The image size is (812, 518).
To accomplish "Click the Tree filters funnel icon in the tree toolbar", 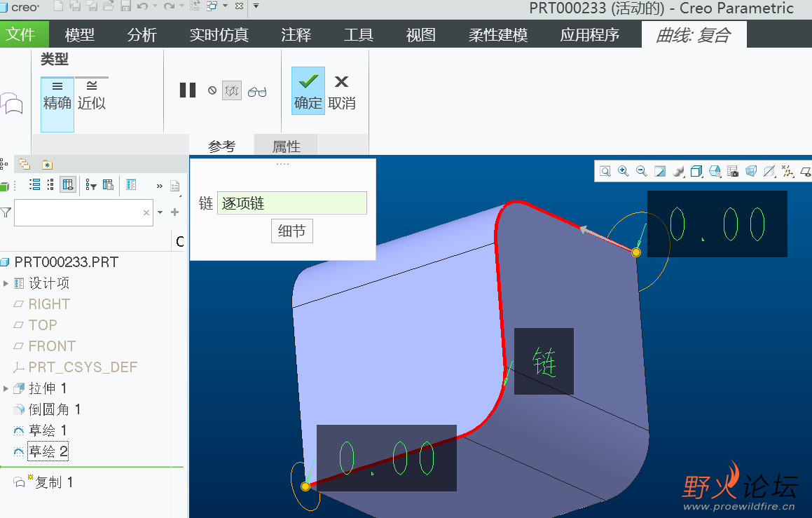I will [x=90, y=185].
